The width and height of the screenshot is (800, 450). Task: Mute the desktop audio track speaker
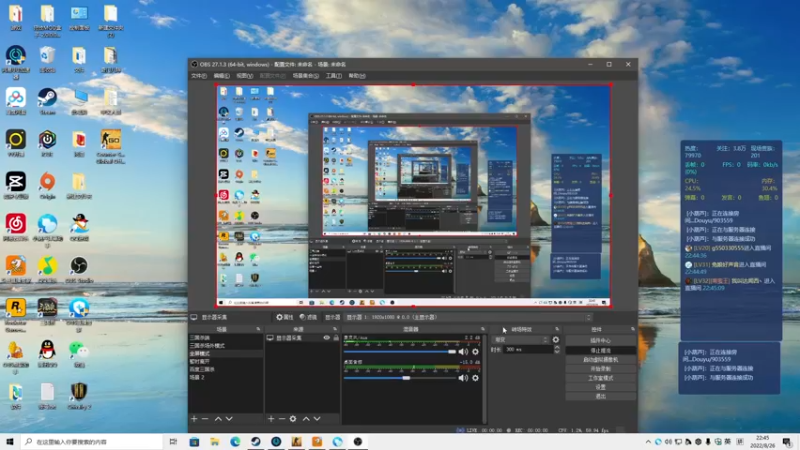click(463, 352)
